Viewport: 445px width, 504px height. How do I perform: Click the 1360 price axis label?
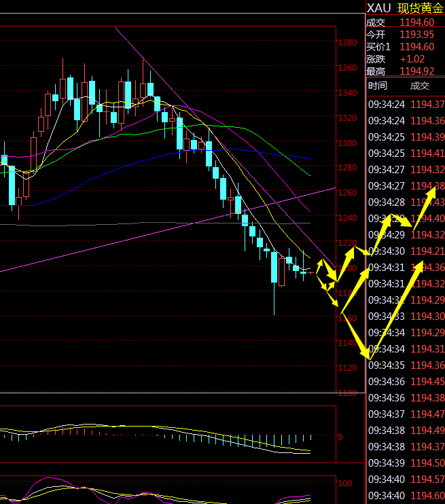(347, 68)
